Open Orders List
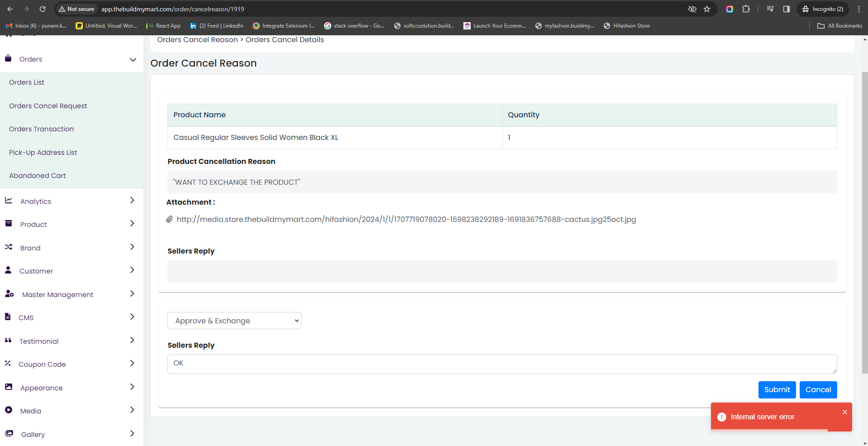868x446 pixels. [27, 82]
